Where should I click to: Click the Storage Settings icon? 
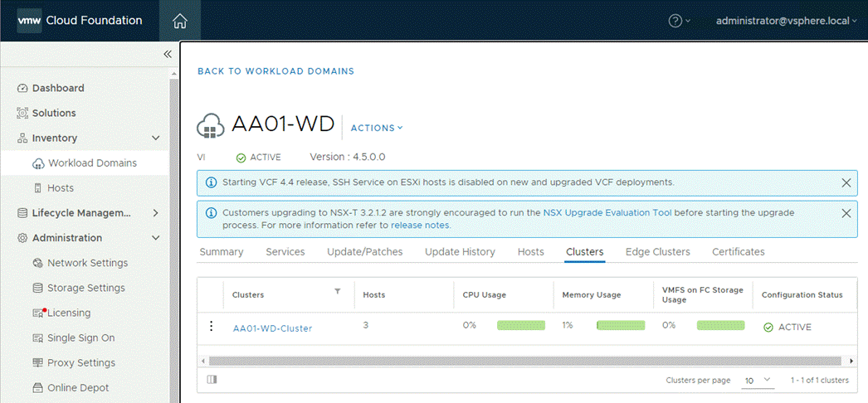(37, 288)
